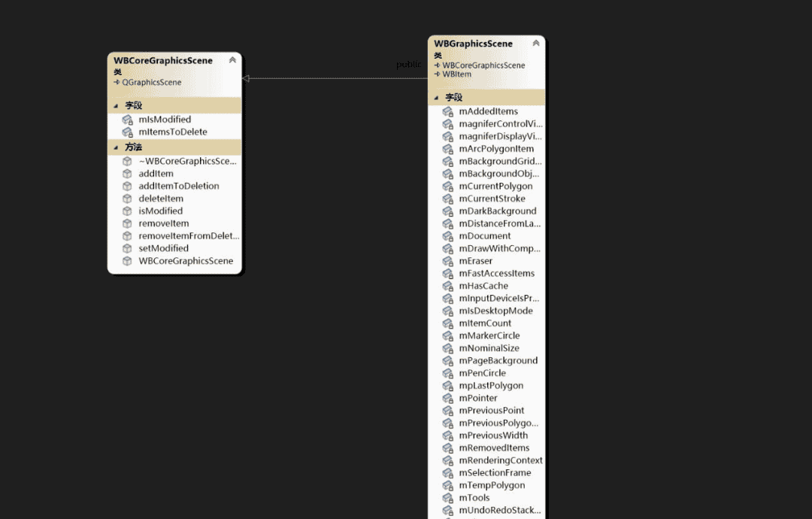812x519 pixels.
Task: Click the mPointer field icon
Action: tap(447, 398)
